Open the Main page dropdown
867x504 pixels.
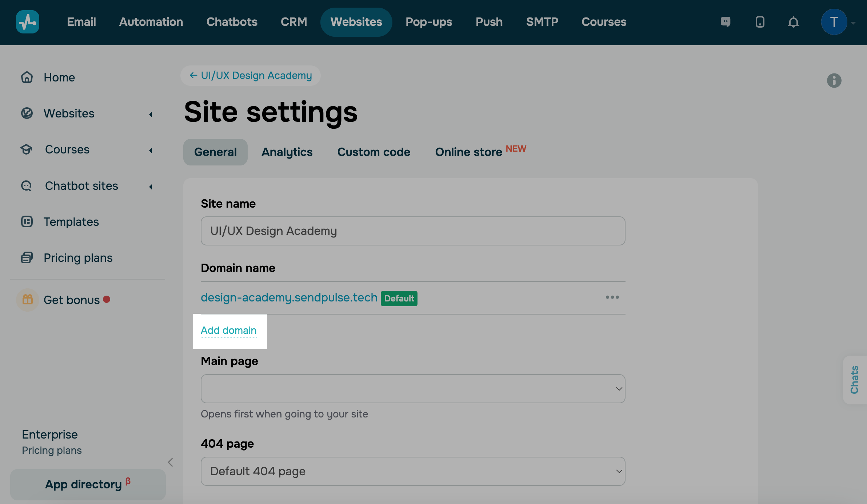[x=413, y=389]
